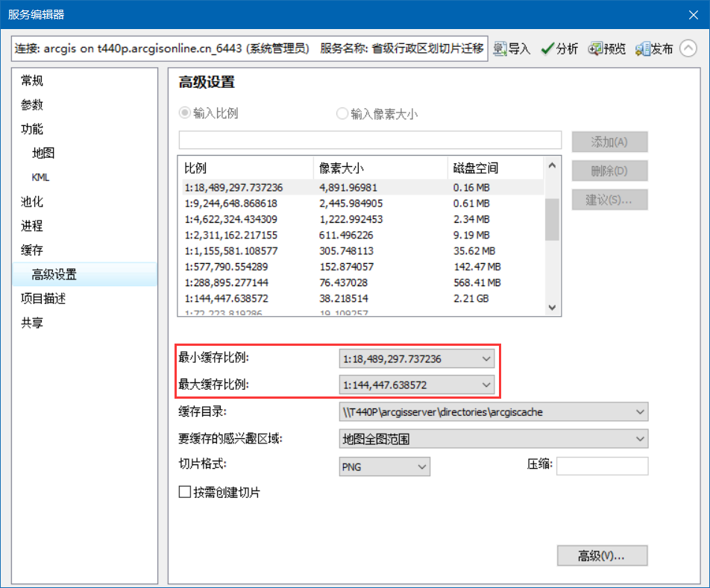Expand the 缓存目录 combo box
Screen dimensions: 710x588
coord(494,412)
